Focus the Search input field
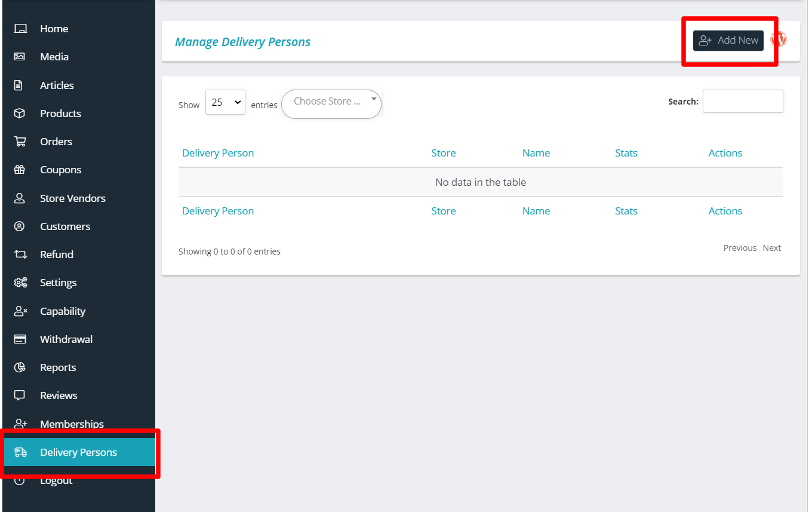The height and width of the screenshot is (512, 812). [743, 102]
